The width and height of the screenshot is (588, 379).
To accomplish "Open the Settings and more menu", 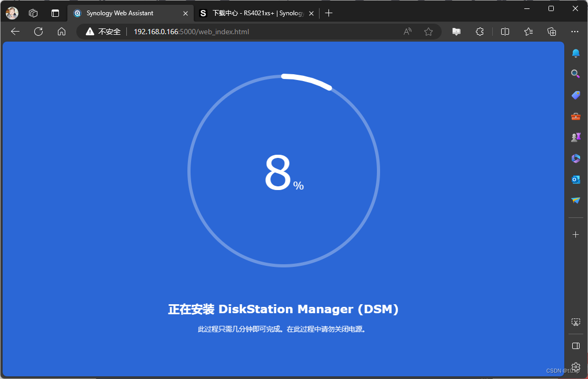I will pyautogui.click(x=574, y=32).
